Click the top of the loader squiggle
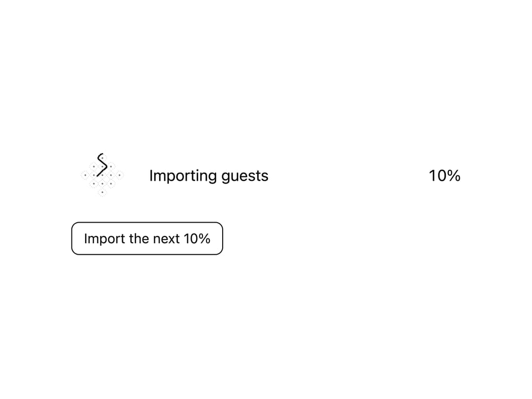Viewport: 532px width, 399px height. coord(101,155)
